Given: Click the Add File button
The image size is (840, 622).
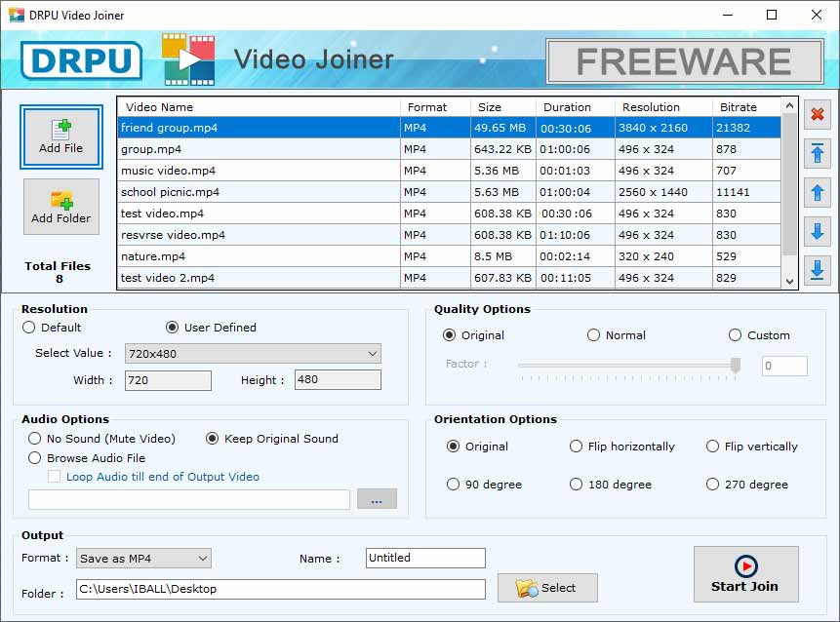Looking at the screenshot, I should click(x=61, y=137).
